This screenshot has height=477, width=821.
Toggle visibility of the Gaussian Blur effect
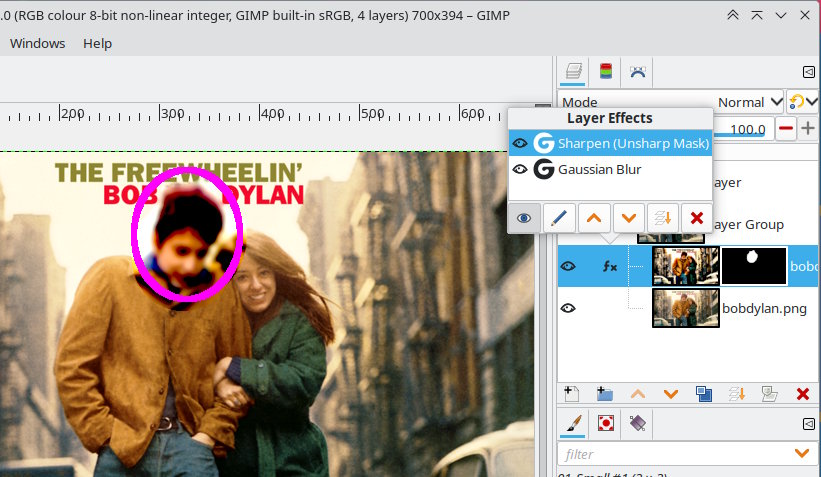(519, 170)
